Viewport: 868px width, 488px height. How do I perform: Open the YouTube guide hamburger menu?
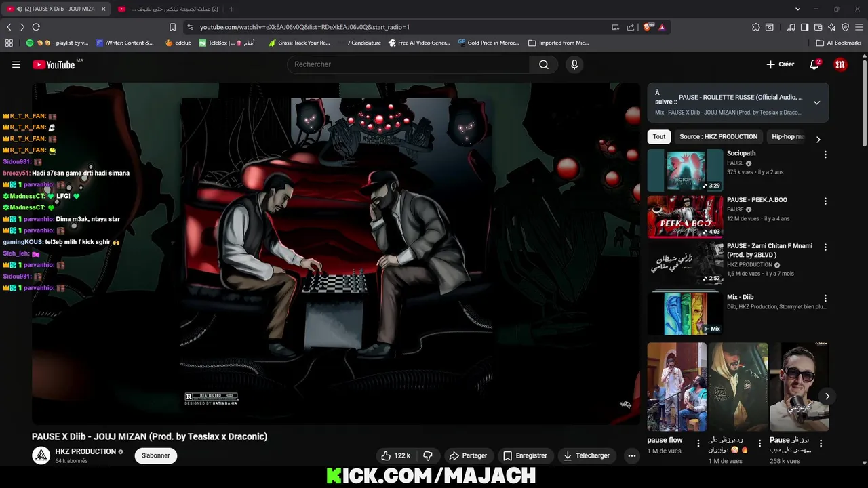tap(16, 64)
